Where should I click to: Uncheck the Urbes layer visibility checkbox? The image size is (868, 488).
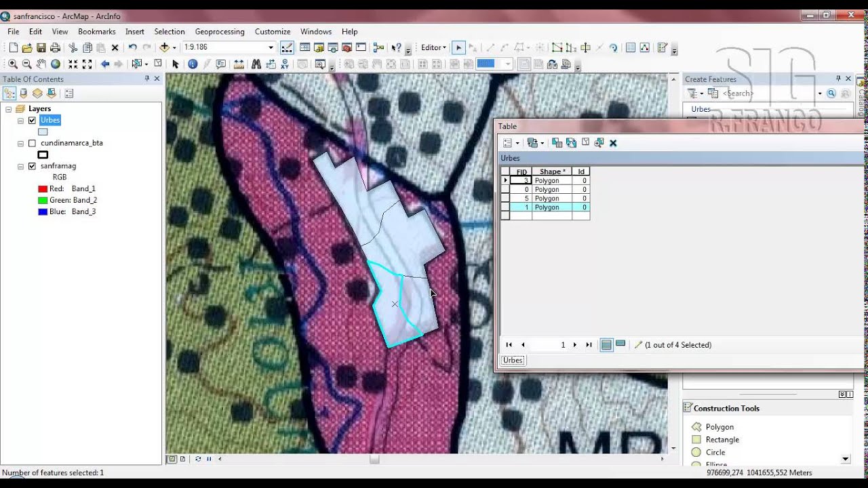[32, 120]
